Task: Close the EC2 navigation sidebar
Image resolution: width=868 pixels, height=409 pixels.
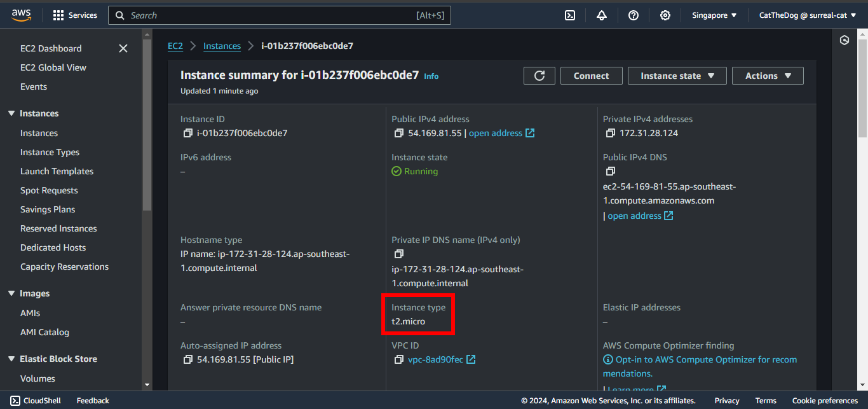Action: (x=123, y=48)
